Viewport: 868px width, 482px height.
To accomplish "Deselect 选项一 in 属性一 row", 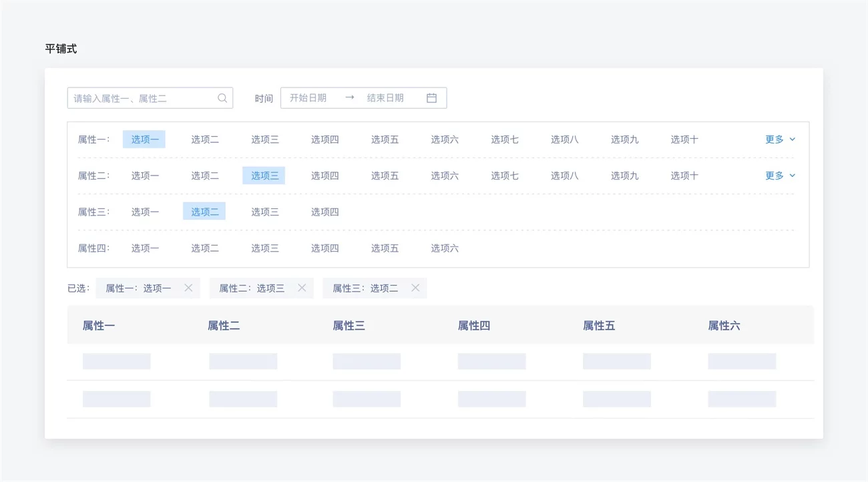I will click(144, 140).
